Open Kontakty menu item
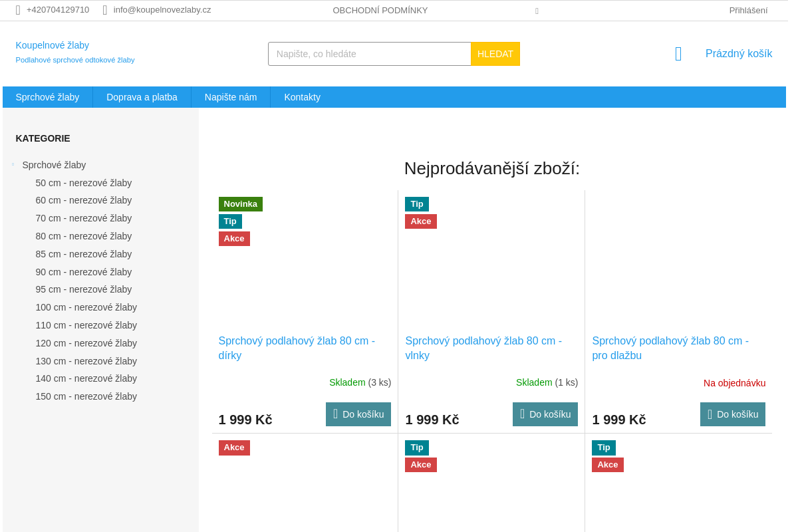The image size is (798, 532). (x=303, y=97)
